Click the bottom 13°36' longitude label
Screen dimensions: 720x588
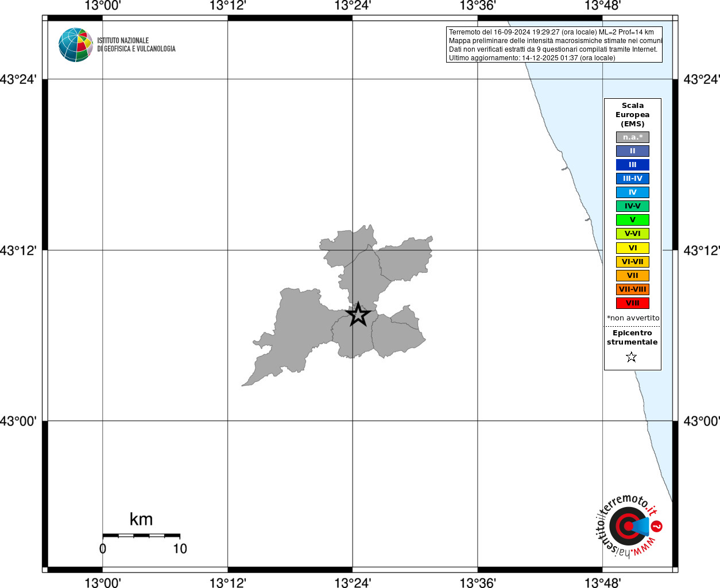[x=478, y=583]
